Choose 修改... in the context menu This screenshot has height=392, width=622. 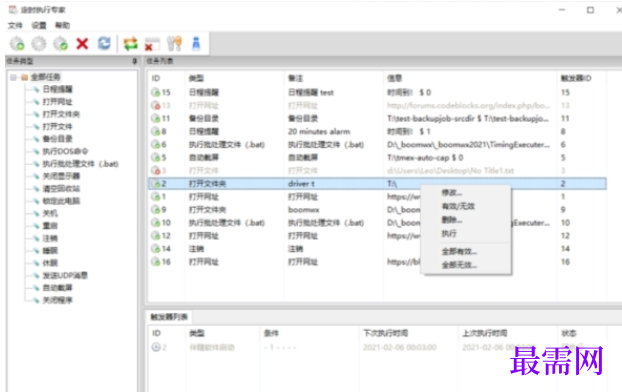(466, 192)
